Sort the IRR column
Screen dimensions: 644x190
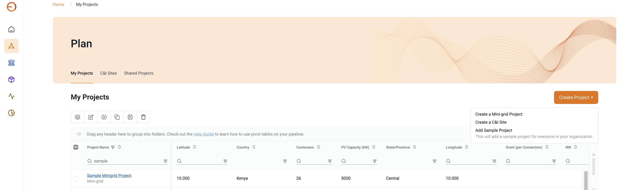576,147
